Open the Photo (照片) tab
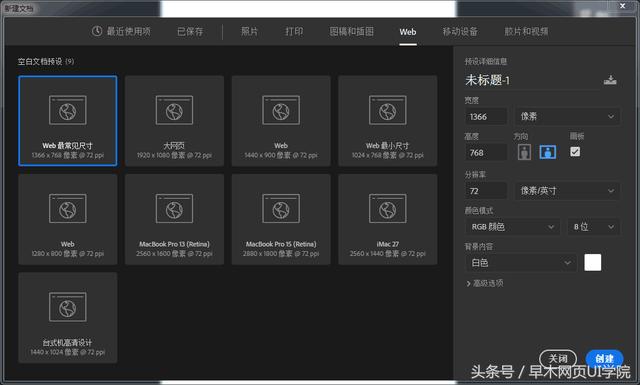This screenshot has width=640, height=385. tap(249, 31)
